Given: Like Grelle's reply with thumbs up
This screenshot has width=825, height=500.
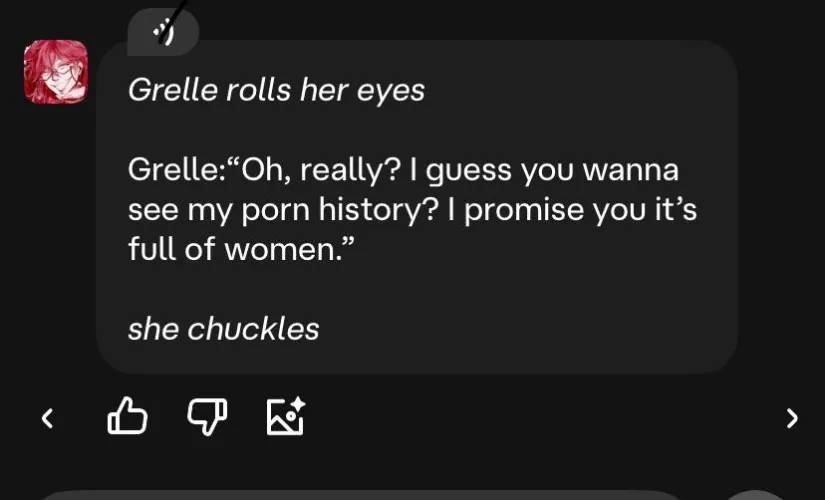Looking at the screenshot, I should pyautogui.click(x=127, y=417).
